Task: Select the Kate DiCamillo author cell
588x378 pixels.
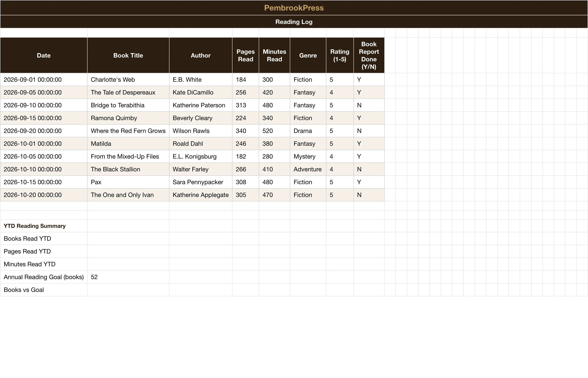Action: (x=201, y=93)
